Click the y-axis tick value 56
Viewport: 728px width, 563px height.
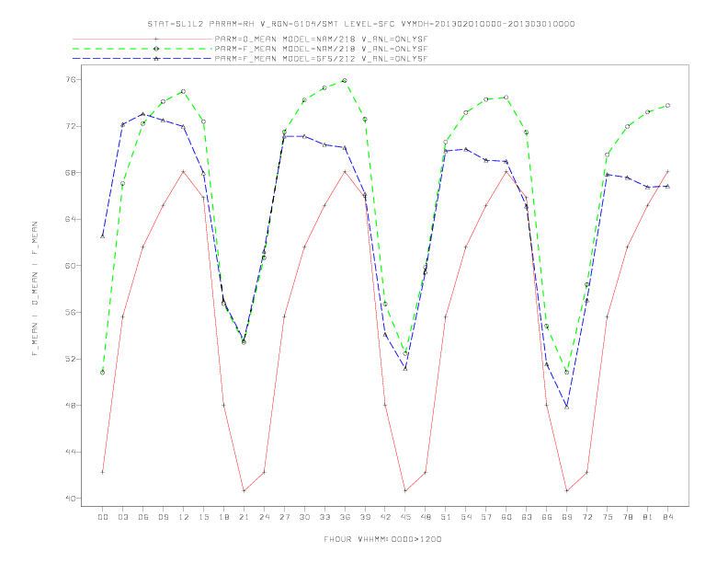point(71,312)
